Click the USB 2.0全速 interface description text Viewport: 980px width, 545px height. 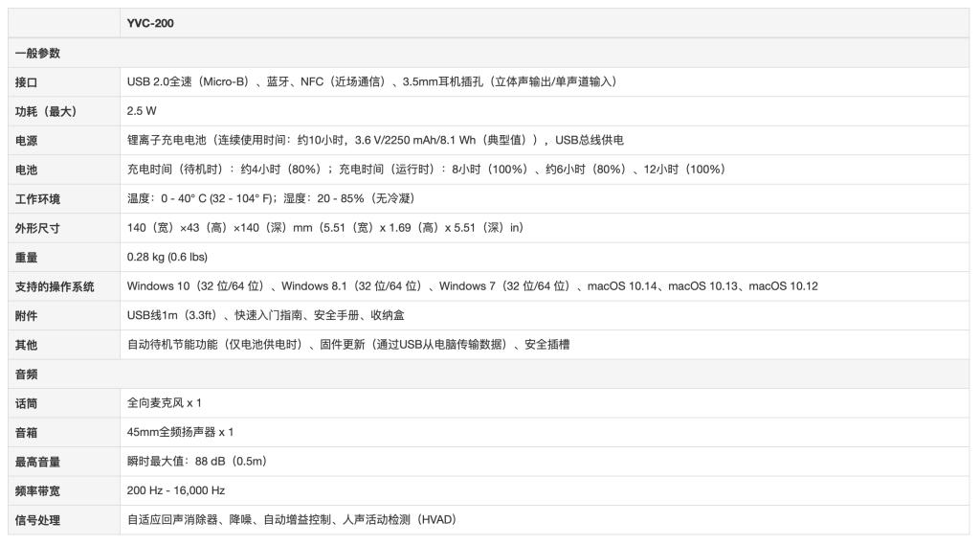coord(371,82)
